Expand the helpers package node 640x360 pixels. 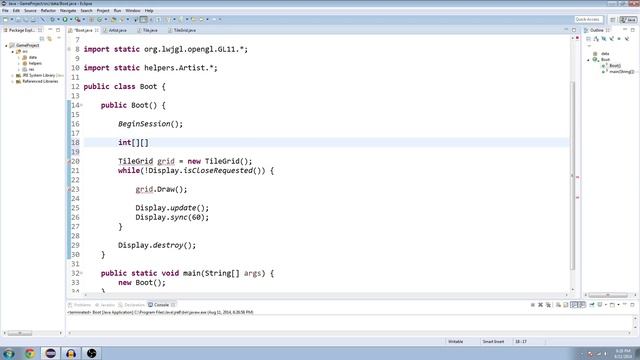[x=19, y=64]
